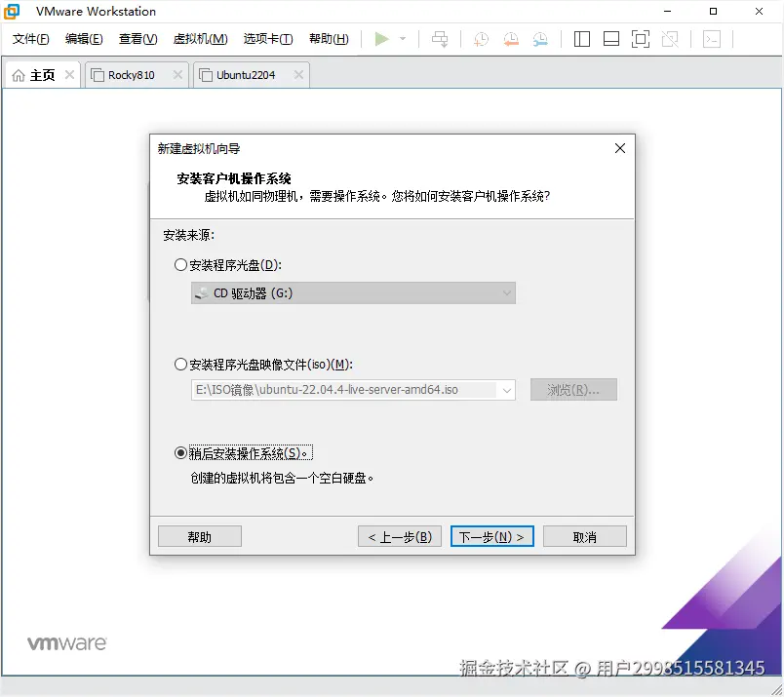Select 稍后安装操作系统(S) radio option

coord(180,453)
